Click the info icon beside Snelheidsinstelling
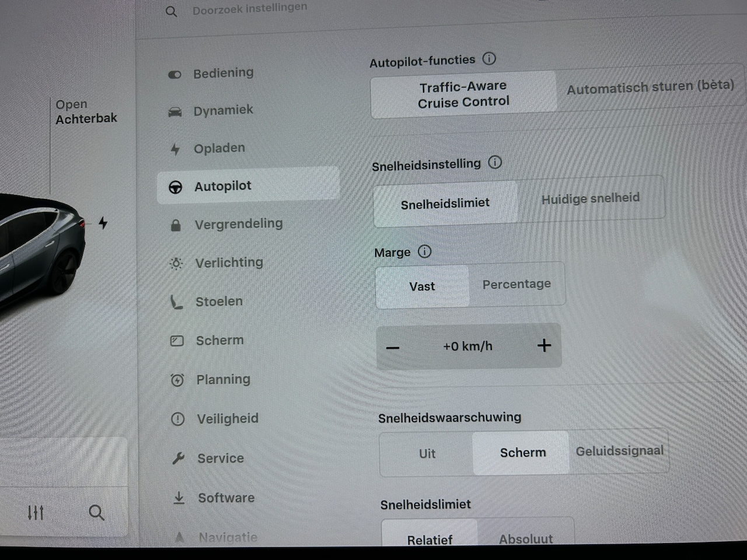This screenshot has height=560, width=747. (495, 162)
